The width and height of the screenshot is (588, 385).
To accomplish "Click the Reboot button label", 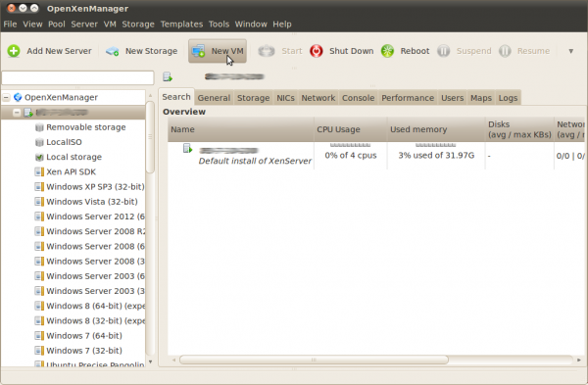I will [x=415, y=51].
